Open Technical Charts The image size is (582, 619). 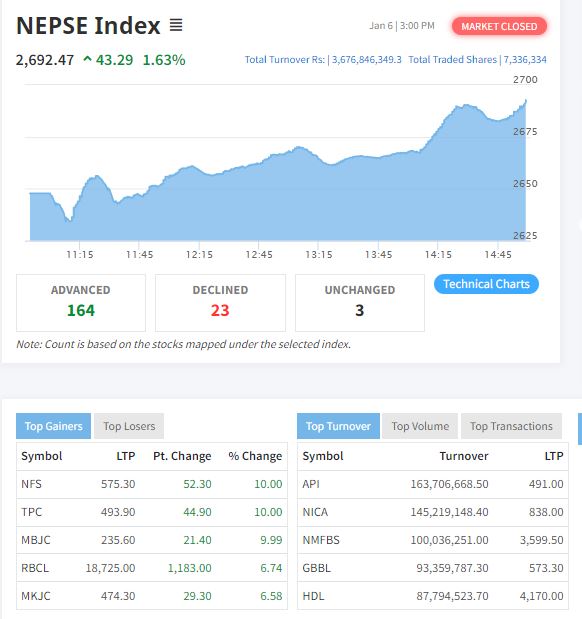point(486,284)
